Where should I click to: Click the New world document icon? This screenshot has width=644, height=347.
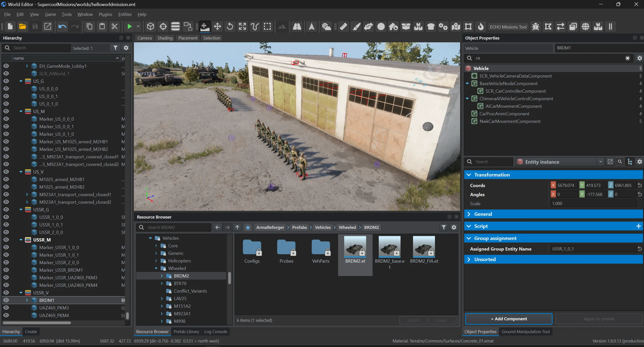click(x=10, y=26)
